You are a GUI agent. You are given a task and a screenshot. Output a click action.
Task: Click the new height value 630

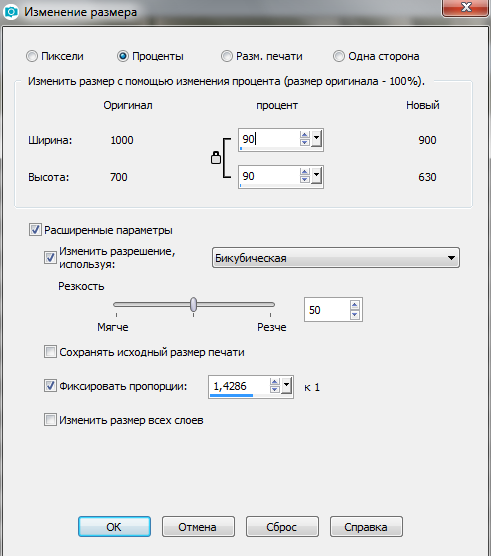[428, 177]
